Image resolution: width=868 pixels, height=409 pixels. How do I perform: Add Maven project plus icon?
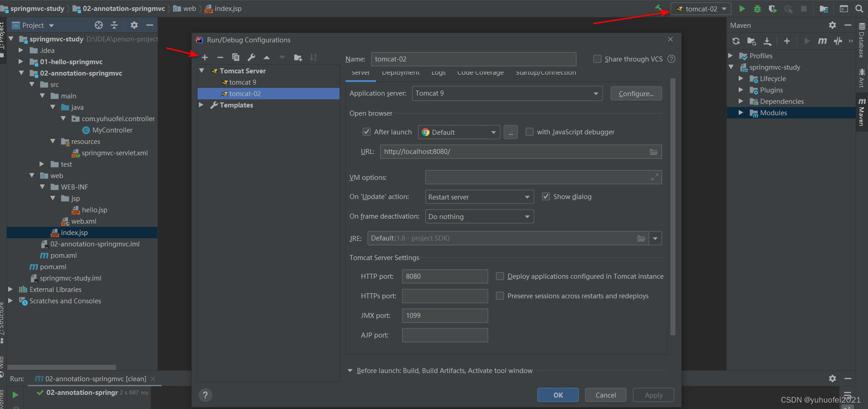pyautogui.click(x=787, y=41)
